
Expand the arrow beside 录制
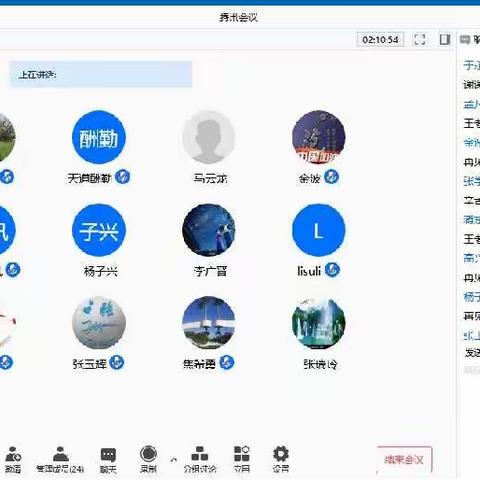[173, 460]
